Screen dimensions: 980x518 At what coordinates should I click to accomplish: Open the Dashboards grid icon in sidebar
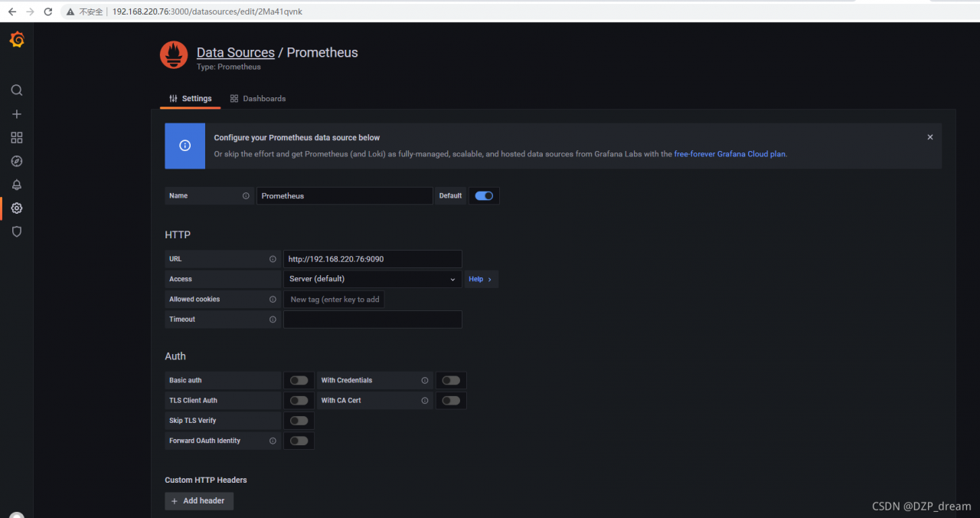(17, 138)
